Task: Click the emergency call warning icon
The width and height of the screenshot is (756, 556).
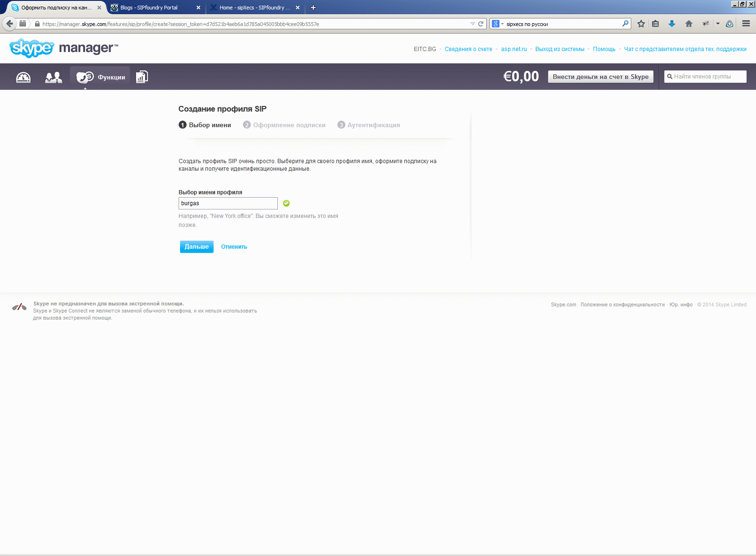Action: click(19, 307)
